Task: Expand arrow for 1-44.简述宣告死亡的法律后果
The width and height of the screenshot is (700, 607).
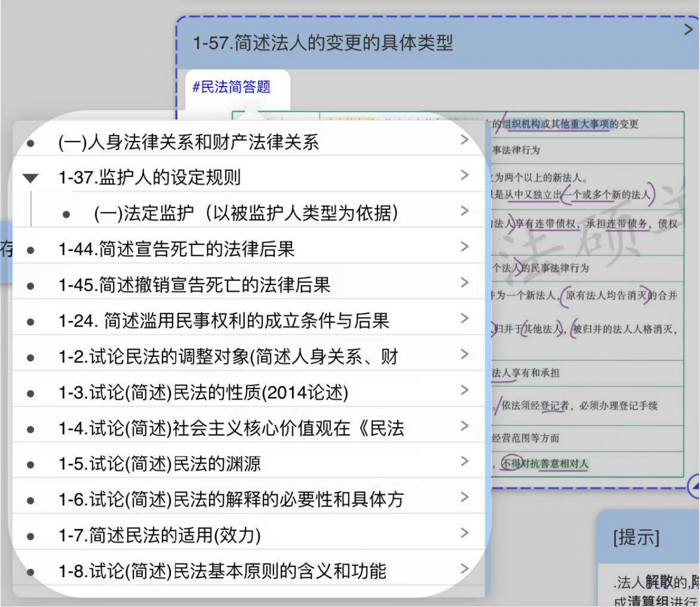Action: (464, 247)
